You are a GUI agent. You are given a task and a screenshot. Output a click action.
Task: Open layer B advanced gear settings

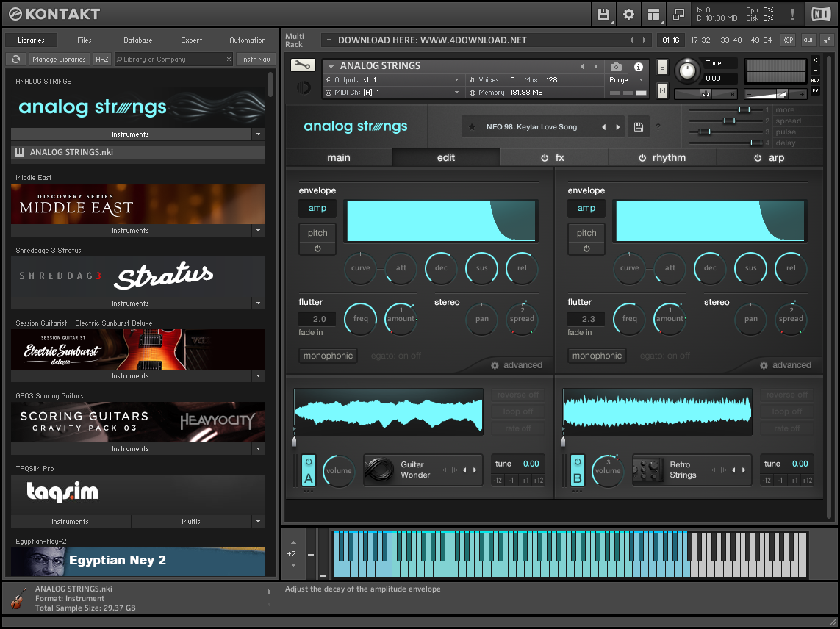click(764, 365)
